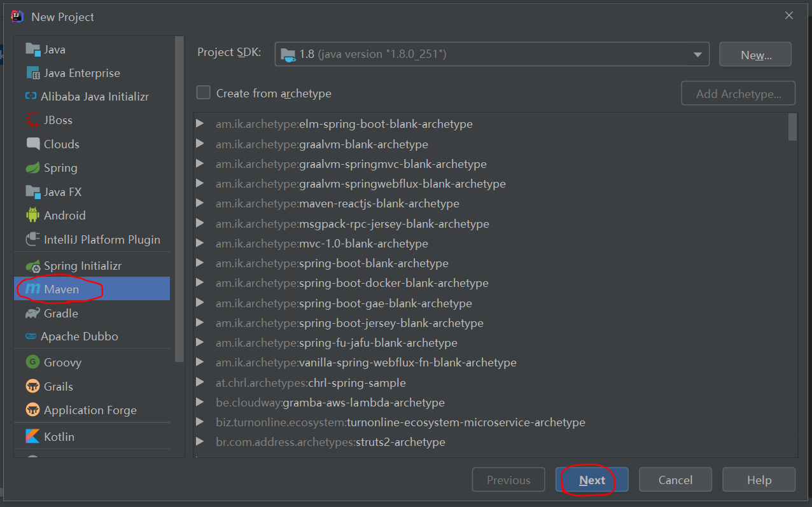Screen dimensions: 812x507
Task: Select Apache Dubbo label in list
Action: pyautogui.click(x=80, y=337)
